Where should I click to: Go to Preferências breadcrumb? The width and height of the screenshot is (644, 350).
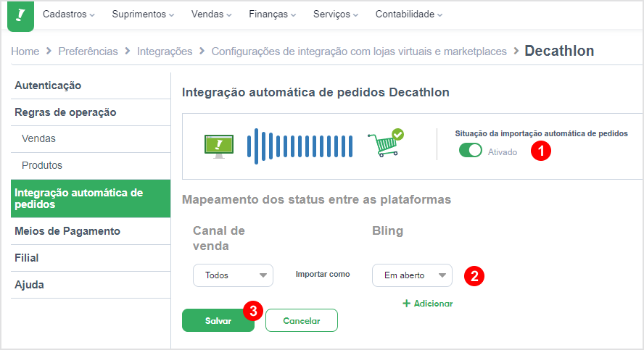point(88,51)
